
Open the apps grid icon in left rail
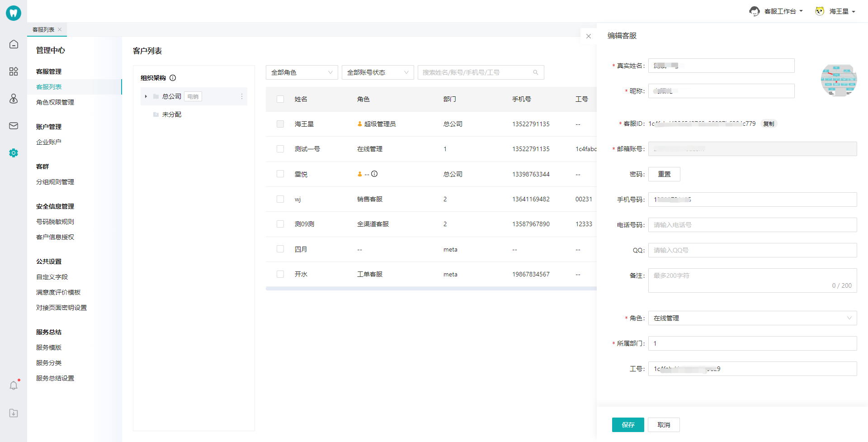pos(14,71)
